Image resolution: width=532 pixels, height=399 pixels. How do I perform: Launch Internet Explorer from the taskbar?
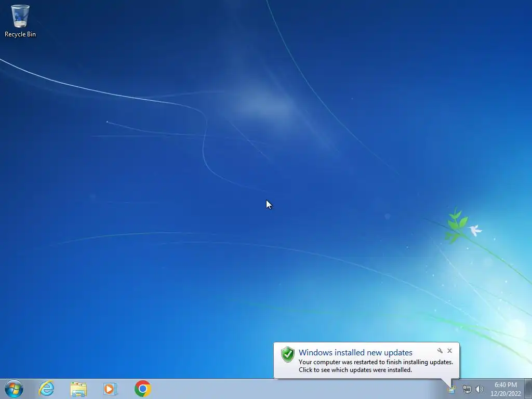pos(46,389)
